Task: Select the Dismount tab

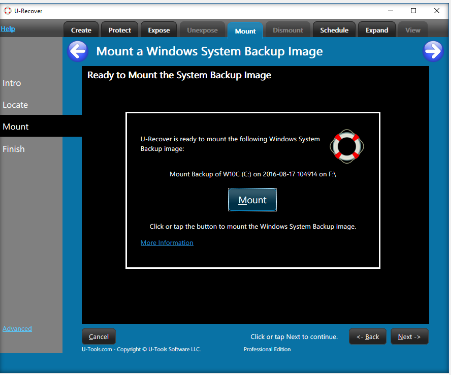Action: tap(288, 30)
